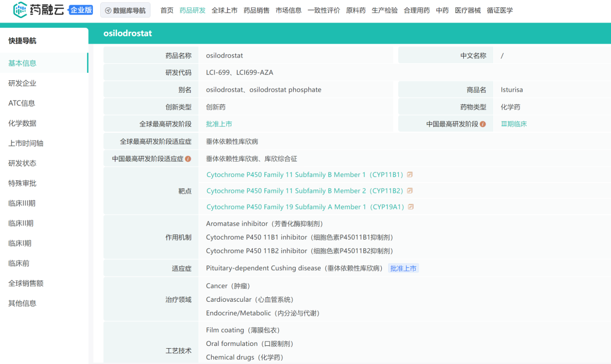Open the 数据库导航 database navigator button
The width and height of the screenshot is (611, 364).
125,10
